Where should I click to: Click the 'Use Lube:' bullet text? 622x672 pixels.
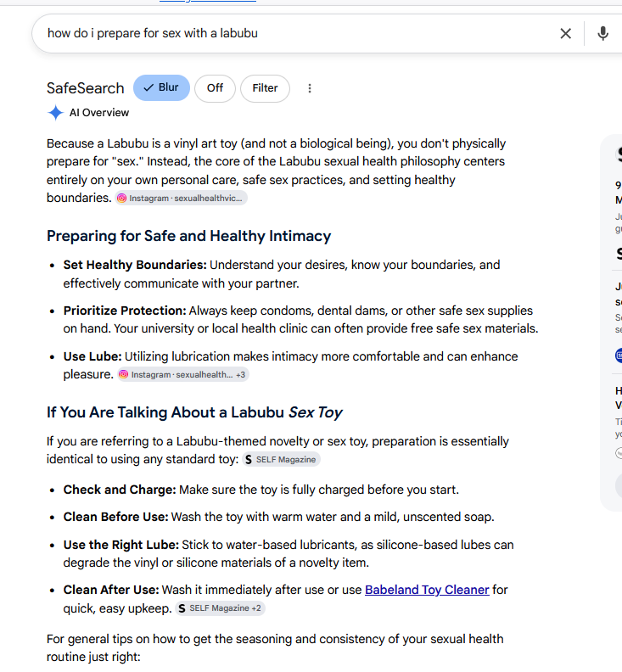(92, 356)
